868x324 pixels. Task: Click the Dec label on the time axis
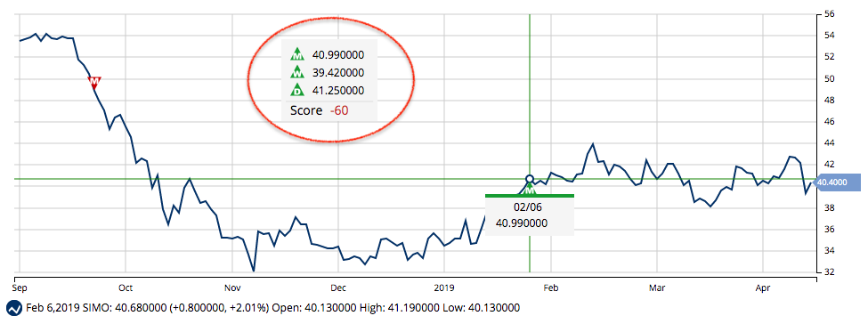tap(337, 288)
